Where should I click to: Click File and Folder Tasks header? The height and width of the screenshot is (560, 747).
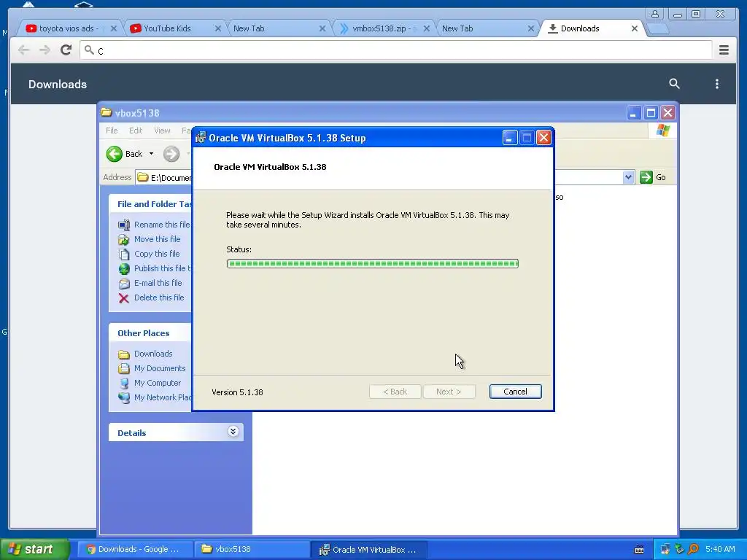click(x=150, y=204)
